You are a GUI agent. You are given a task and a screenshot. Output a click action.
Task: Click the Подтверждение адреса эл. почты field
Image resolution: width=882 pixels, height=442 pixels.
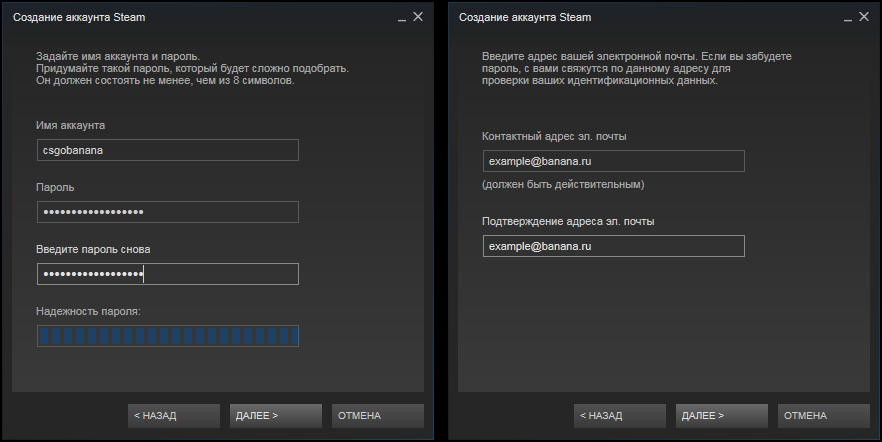point(614,246)
